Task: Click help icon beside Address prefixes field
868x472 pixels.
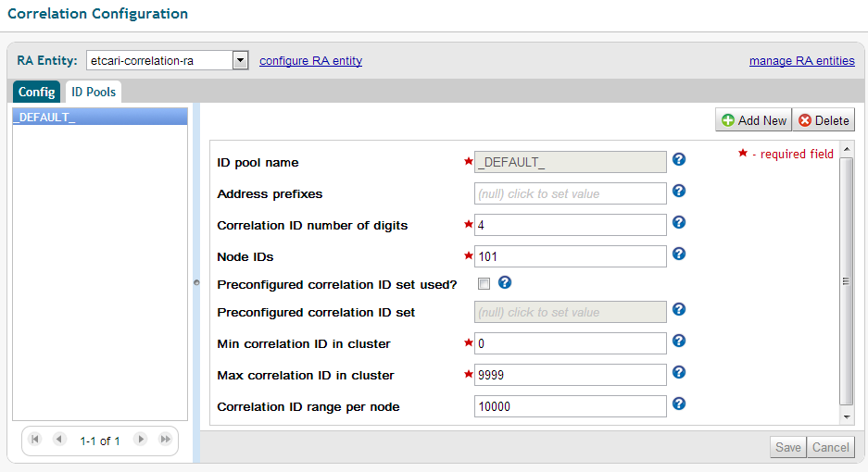Action: coord(679,192)
